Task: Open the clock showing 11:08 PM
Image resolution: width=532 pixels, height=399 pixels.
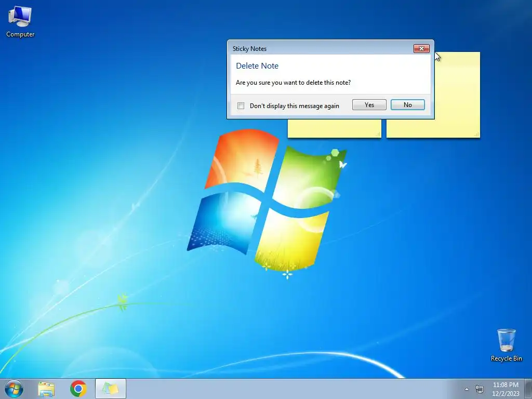Action: [506, 389]
